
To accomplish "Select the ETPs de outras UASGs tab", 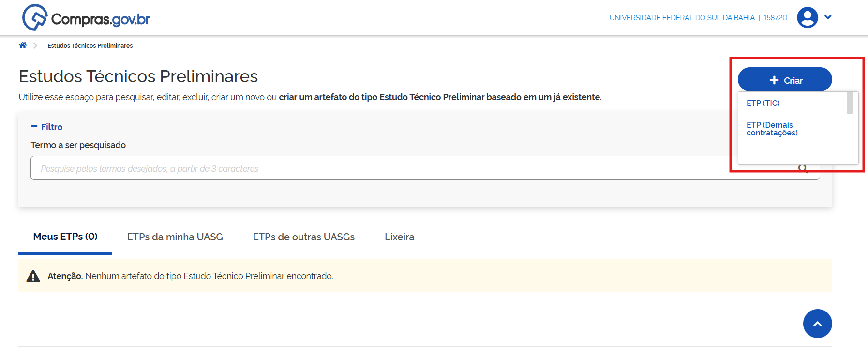I will 303,237.
